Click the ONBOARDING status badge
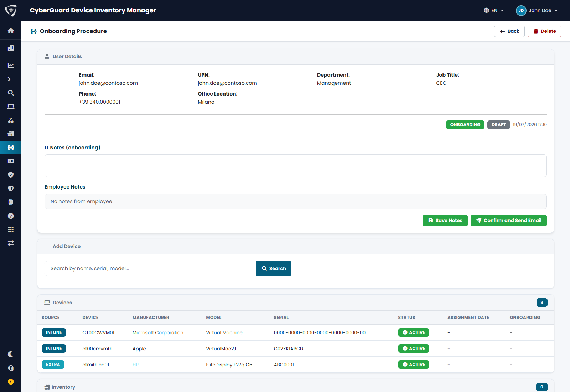This screenshot has height=392, width=570. pyautogui.click(x=465, y=125)
